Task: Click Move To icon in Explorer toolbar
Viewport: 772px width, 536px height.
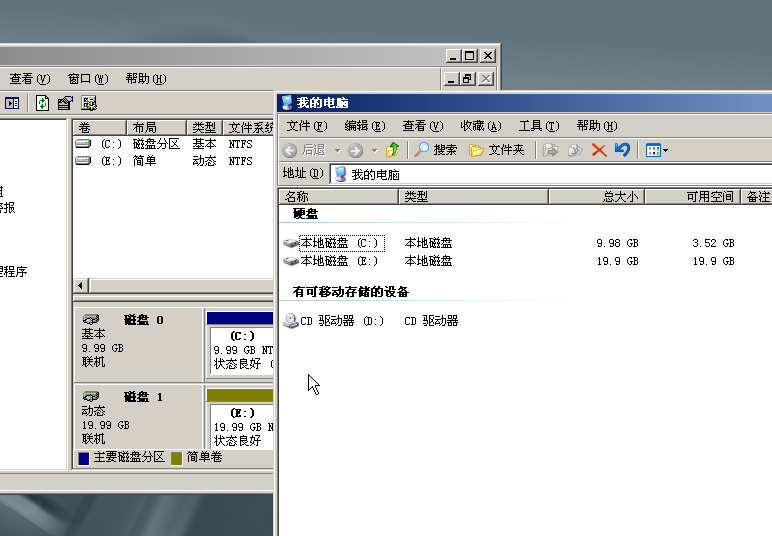Action: (550, 150)
